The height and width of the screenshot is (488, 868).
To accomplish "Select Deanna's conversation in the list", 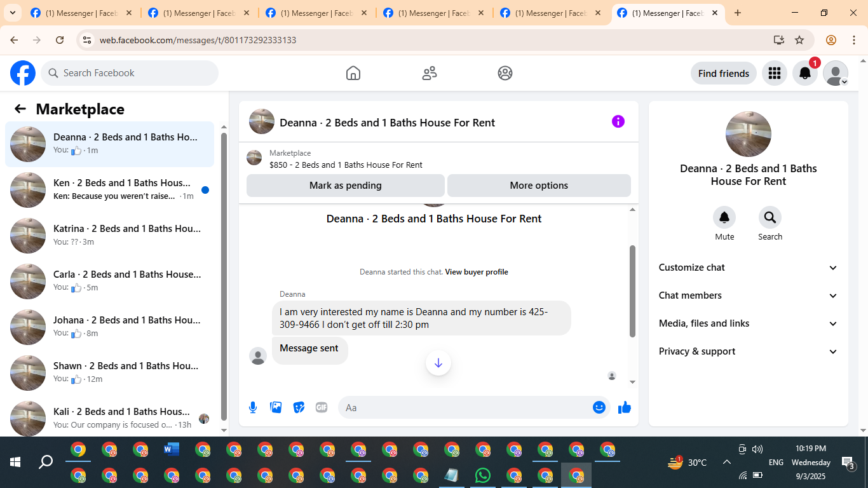I will pyautogui.click(x=110, y=144).
